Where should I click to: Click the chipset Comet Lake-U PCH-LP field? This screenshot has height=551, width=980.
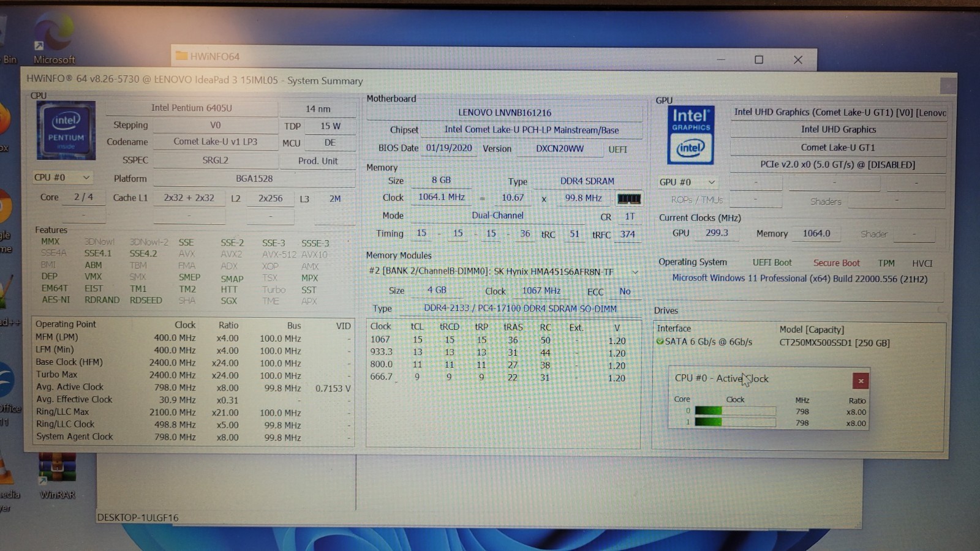(x=532, y=130)
